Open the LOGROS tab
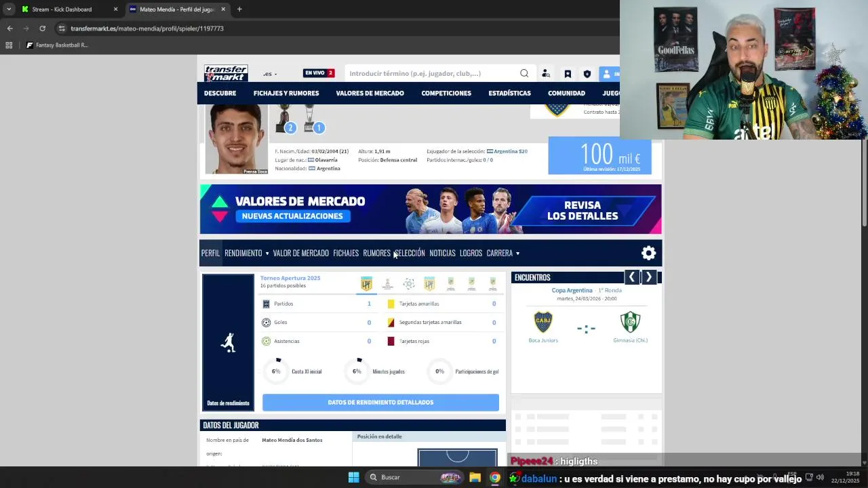Viewport: 868px width, 488px height. 471,253
